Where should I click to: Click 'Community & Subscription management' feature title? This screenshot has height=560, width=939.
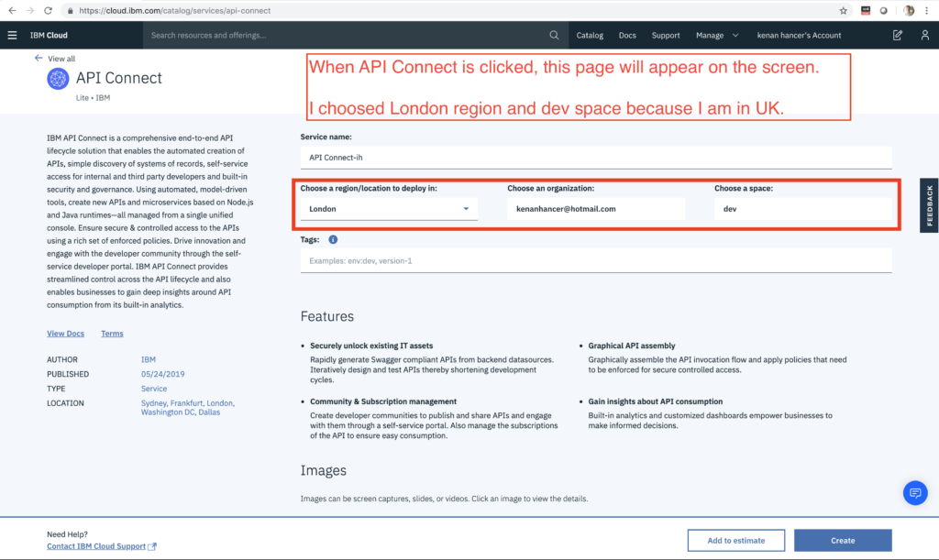click(x=383, y=401)
